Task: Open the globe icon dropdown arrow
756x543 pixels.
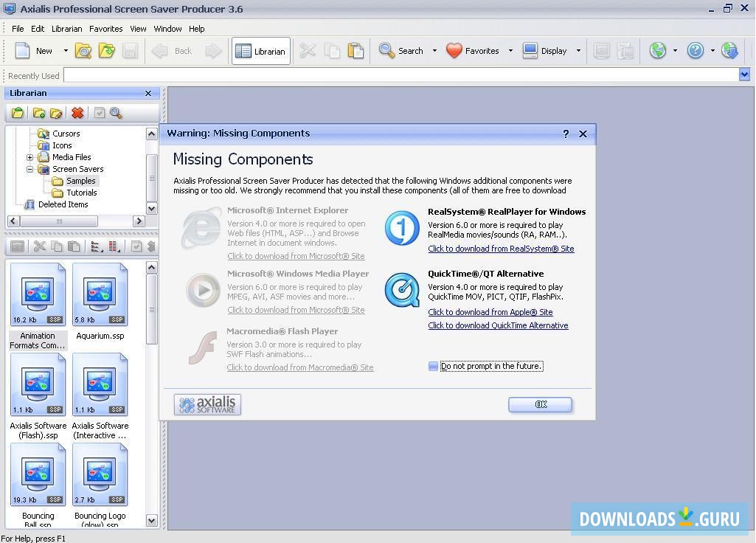Action: (x=675, y=51)
